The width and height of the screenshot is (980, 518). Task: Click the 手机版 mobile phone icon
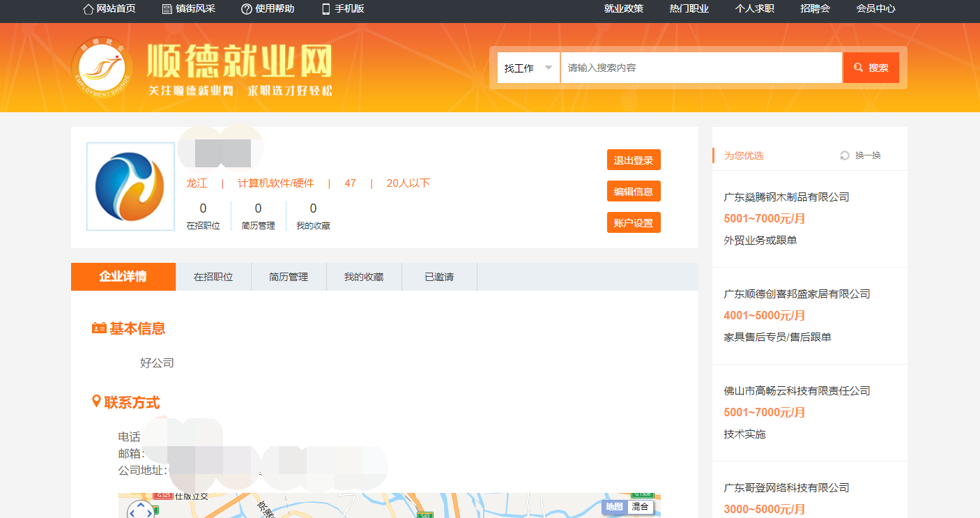click(x=326, y=9)
